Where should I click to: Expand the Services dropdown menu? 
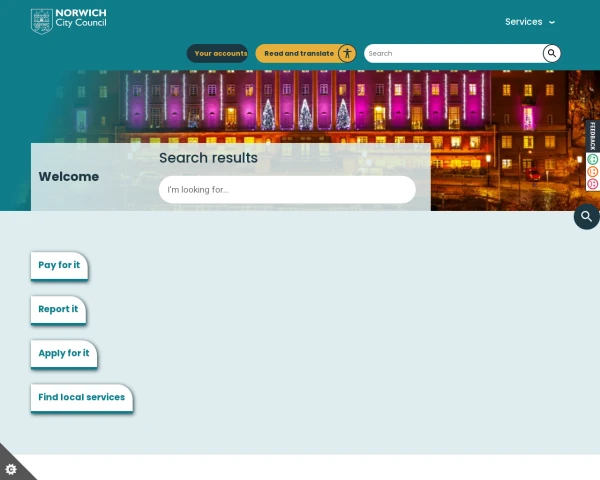click(x=530, y=22)
